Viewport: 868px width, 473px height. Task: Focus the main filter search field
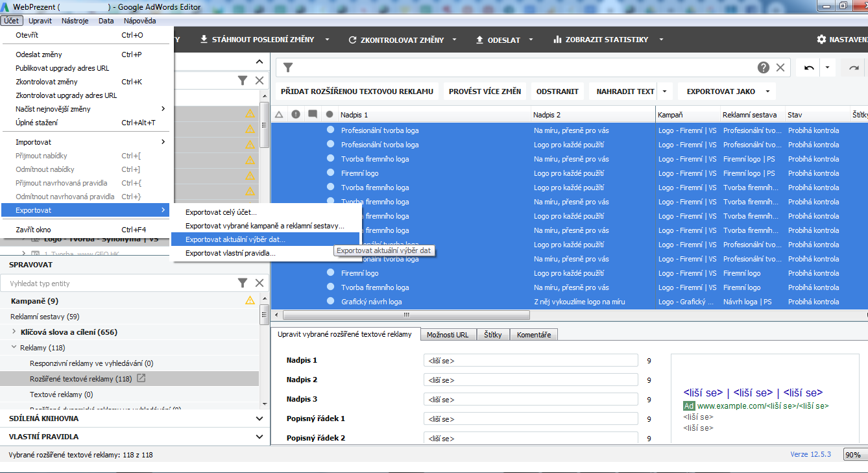click(525, 67)
